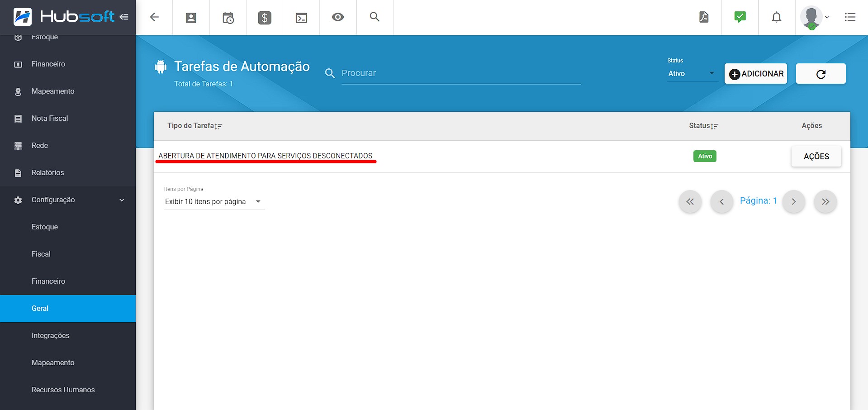
Task: Click the magnifier icon in top toolbar
Action: point(375,17)
